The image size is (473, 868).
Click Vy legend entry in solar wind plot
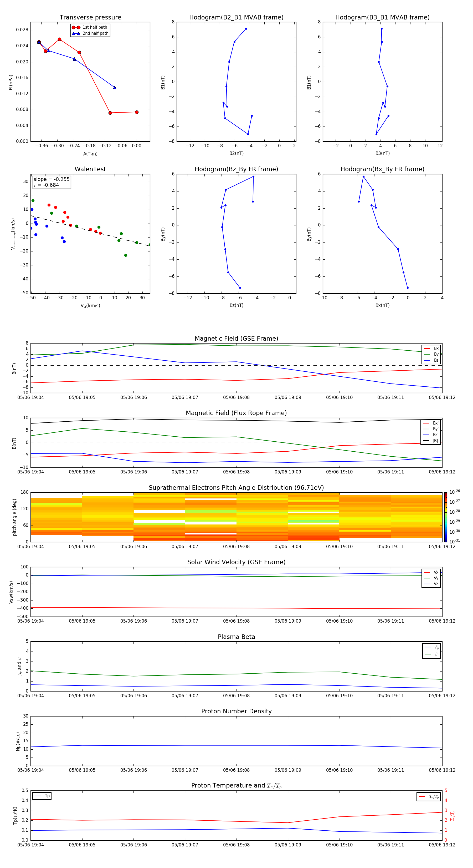coord(431,578)
